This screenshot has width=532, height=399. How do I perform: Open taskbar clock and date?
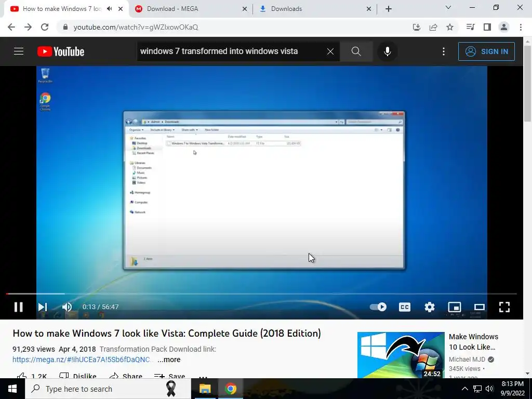(512, 389)
